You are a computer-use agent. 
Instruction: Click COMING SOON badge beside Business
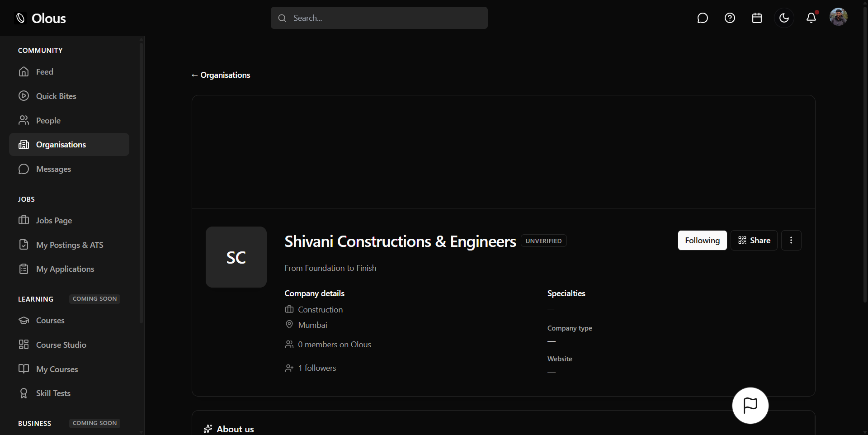(x=95, y=423)
